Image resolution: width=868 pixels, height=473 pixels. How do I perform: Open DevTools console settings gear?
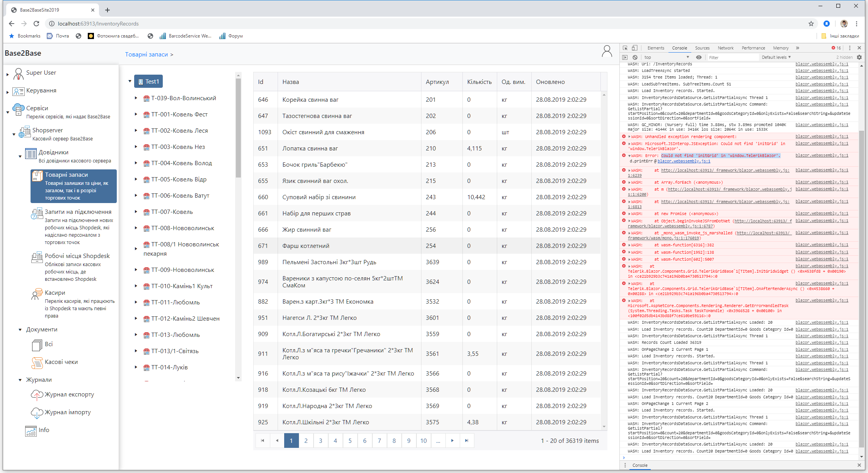pyautogui.click(x=859, y=57)
